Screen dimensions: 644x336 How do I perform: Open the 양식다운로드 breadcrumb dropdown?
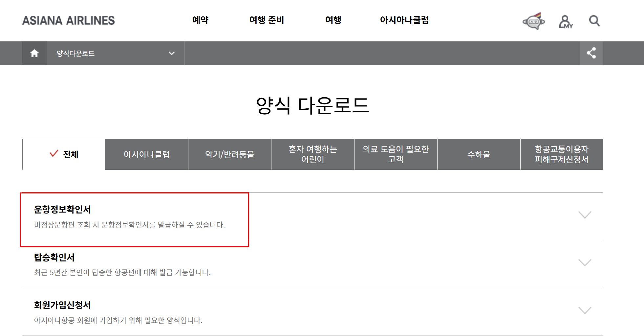116,53
